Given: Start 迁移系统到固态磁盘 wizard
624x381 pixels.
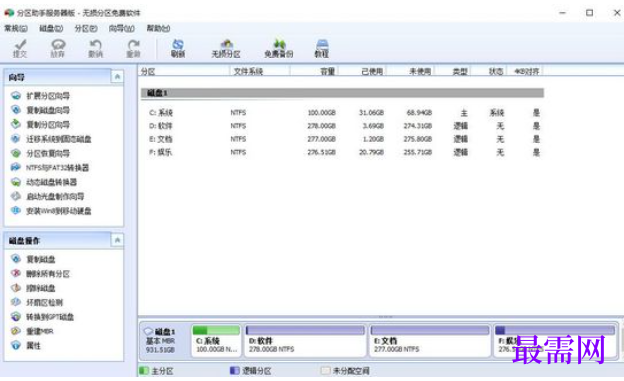Looking at the screenshot, I should point(51,139).
